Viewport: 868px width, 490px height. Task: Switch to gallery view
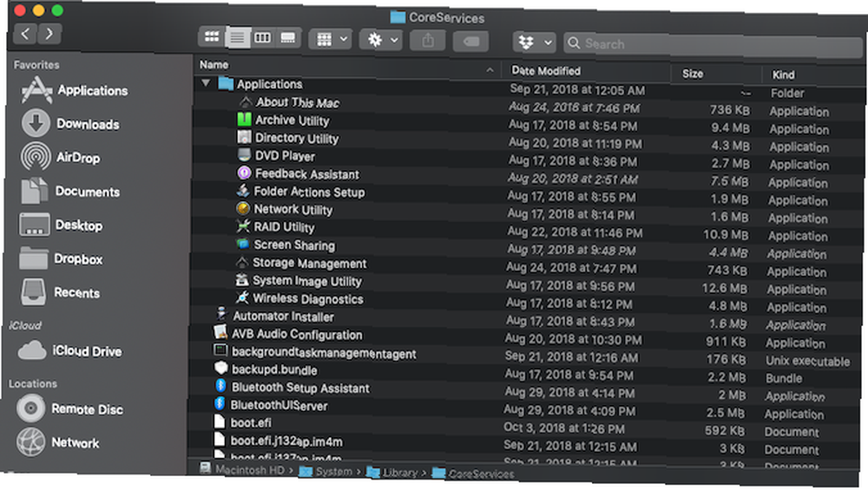288,38
